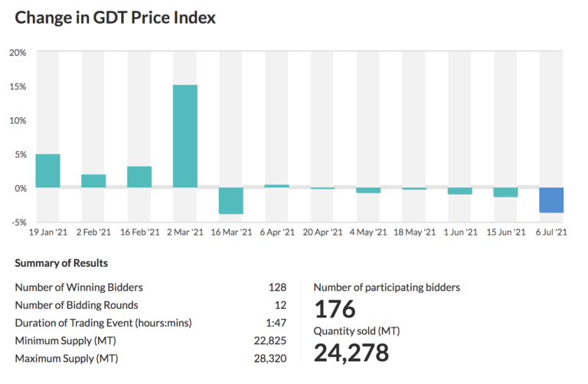Viewport: 588px width, 384px height.
Task: Select the tallest bar for 2 Mar '21
Action: click(x=185, y=136)
